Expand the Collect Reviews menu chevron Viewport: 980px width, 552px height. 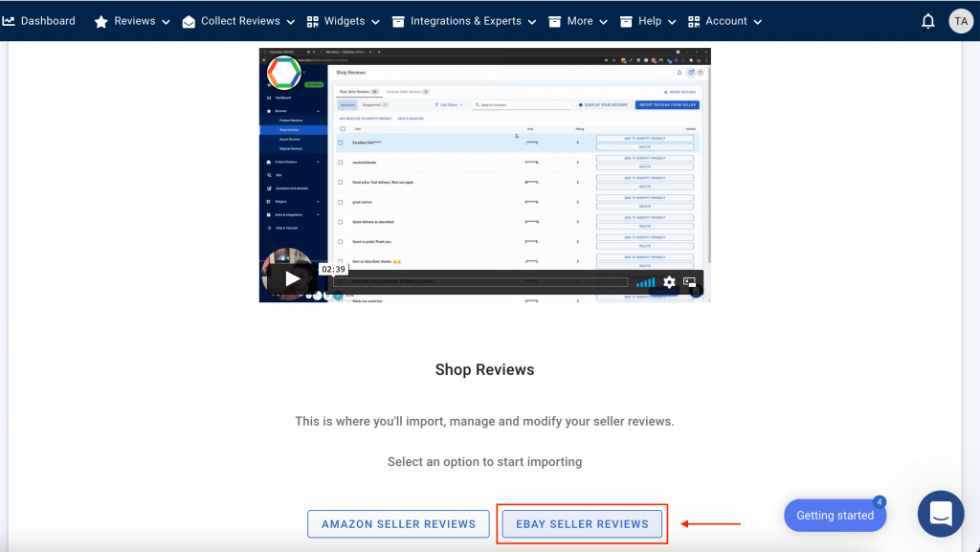click(291, 22)
